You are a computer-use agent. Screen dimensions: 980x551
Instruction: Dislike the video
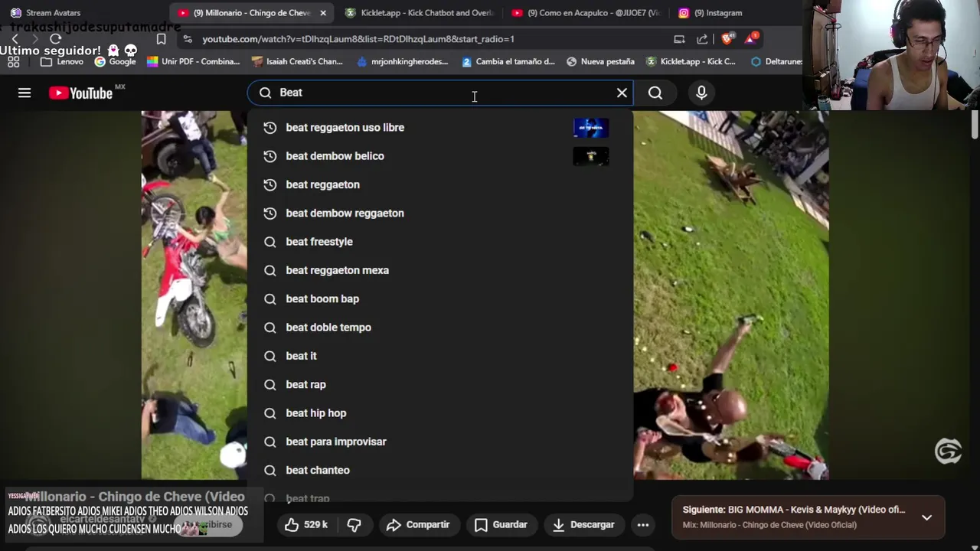point(354,524)
